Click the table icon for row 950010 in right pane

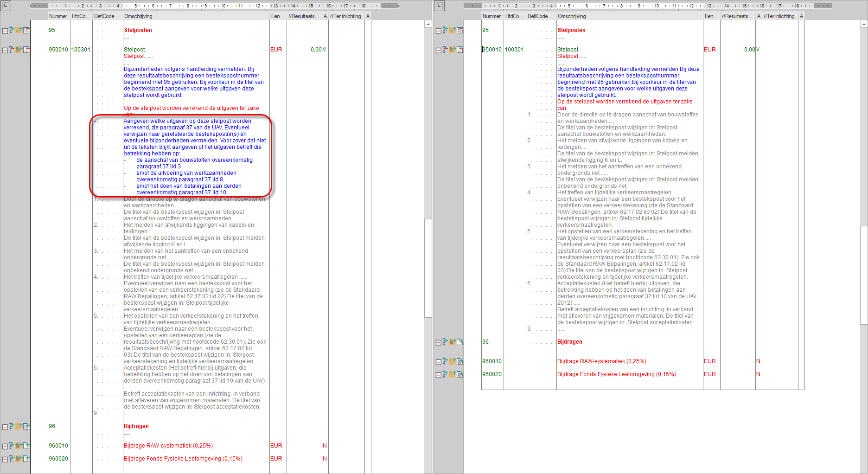(460, 50)
